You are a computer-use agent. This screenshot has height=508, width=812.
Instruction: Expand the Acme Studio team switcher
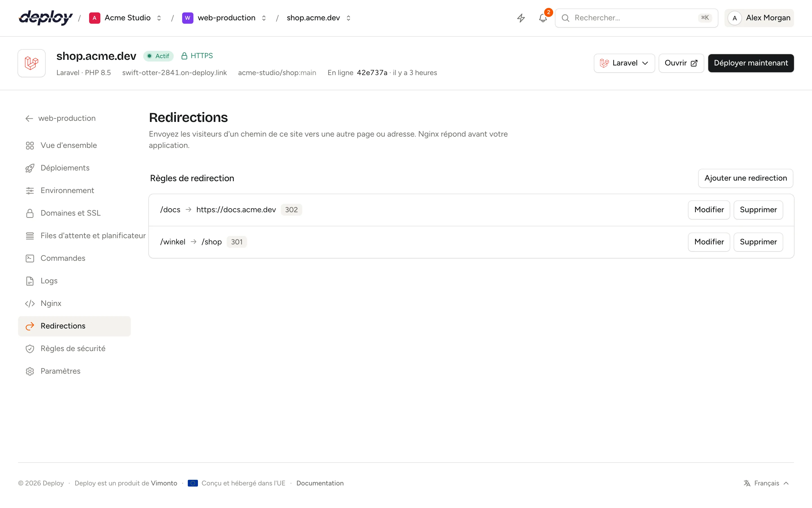(159, 18)
